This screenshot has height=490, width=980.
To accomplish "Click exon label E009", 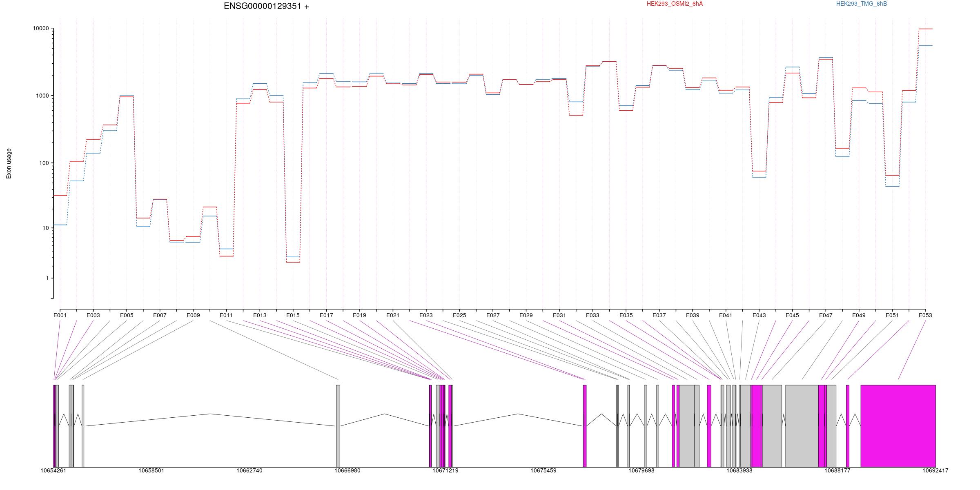I will click(x=193, y=316).
